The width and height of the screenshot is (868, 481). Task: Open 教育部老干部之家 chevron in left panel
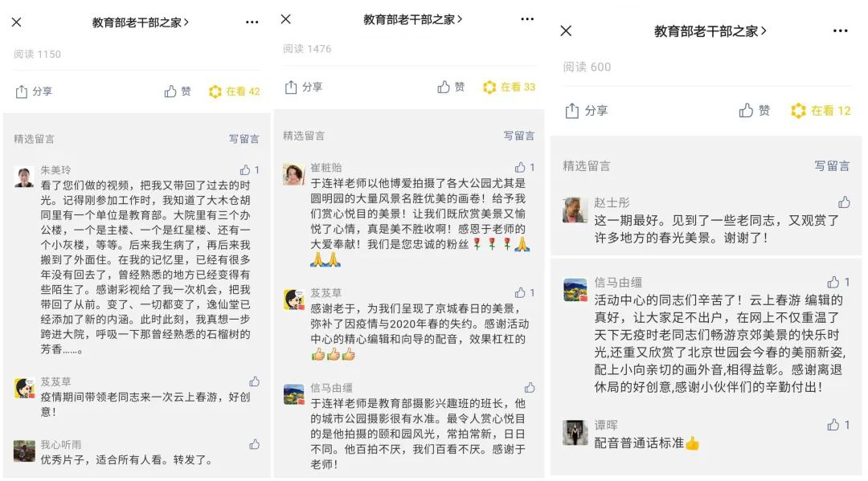(x=186, y=22)
